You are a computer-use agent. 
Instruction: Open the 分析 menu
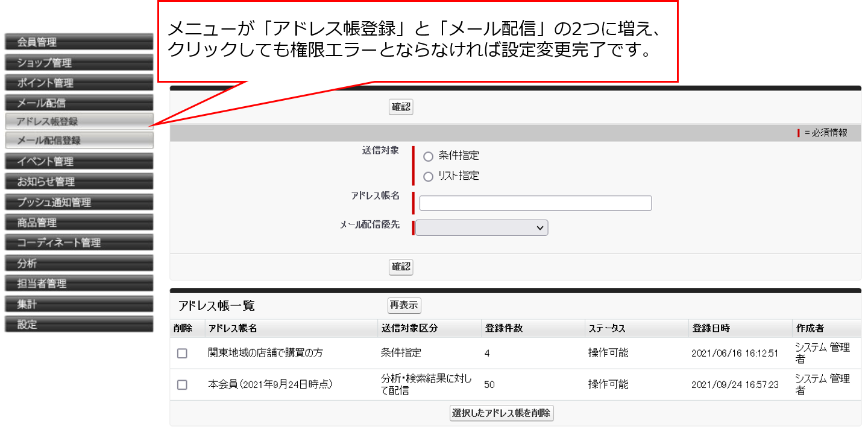click(x=78, y=264)
